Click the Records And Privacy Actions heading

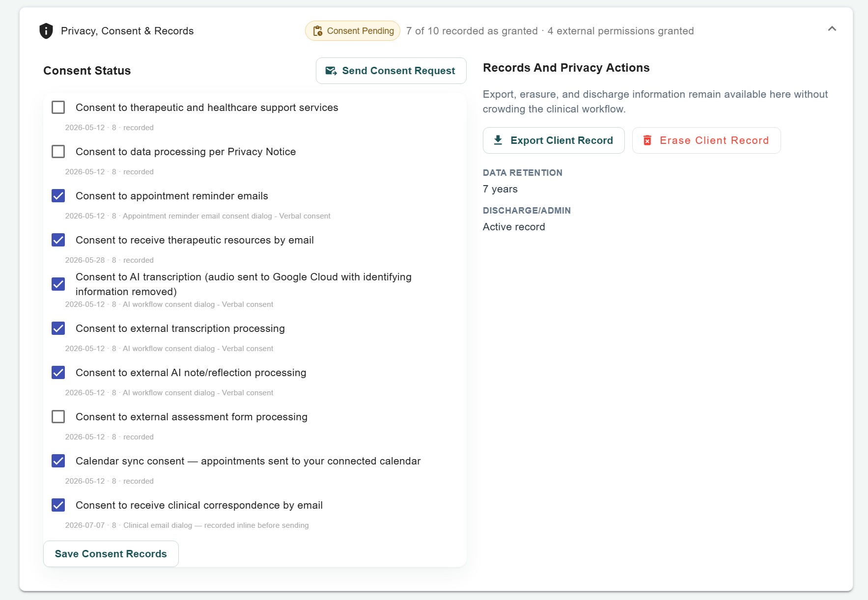click(x=566, y=68)
